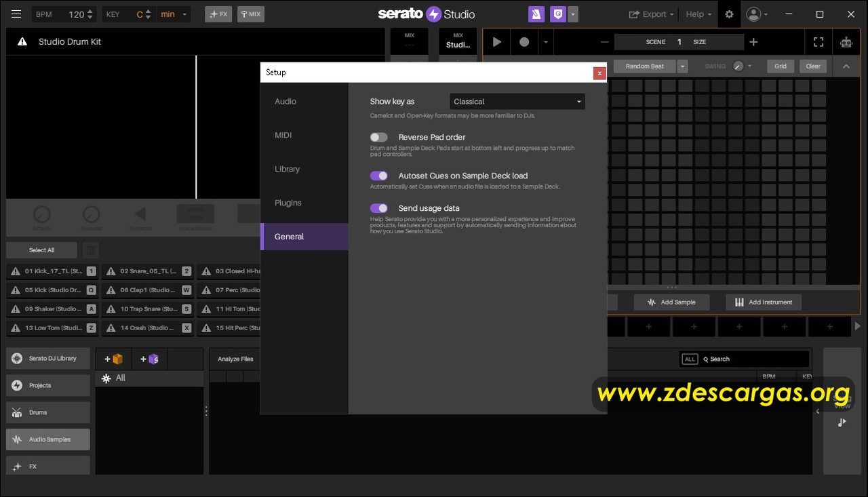Open the FX library section
The height and width of the screenshot is (497, 868).
48,466
